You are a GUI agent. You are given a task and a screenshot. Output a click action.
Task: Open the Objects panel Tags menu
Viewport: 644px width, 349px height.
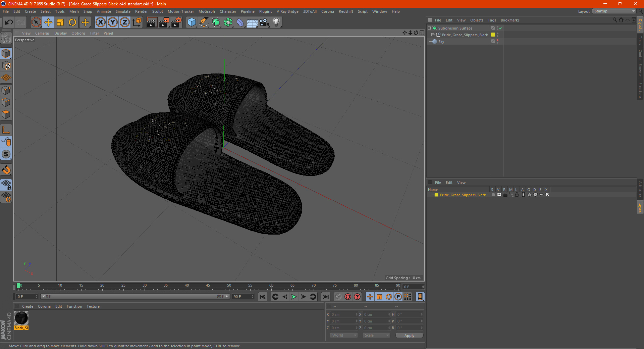(492, 20)
